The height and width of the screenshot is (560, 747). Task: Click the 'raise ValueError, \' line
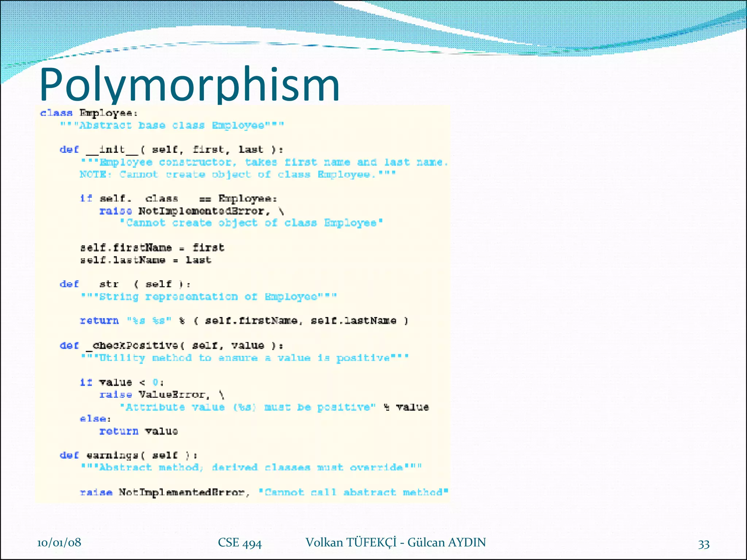(x=162, y=395)
